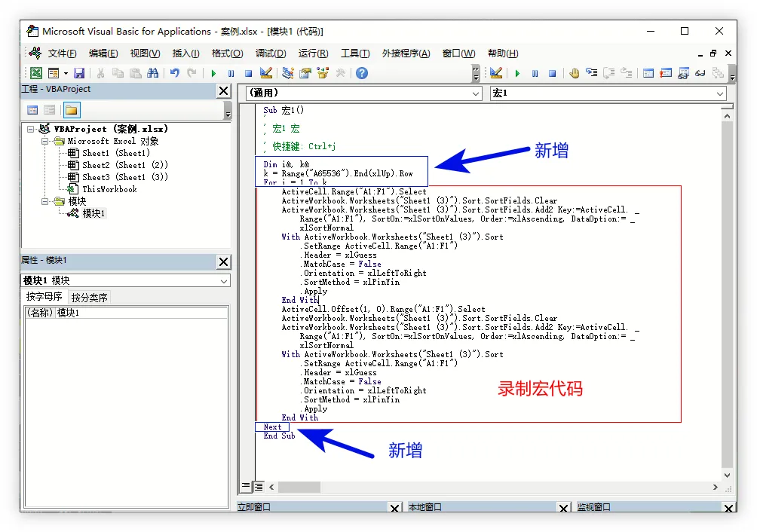Open the 文件(F) menu

[x=62, y=54]
